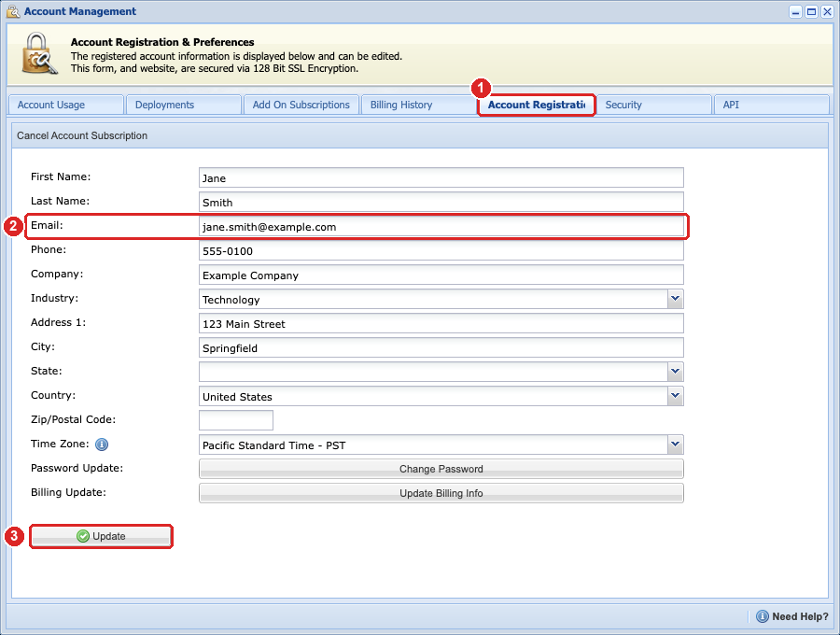Image resolution: width=840 pixels, height=635 pixels.
Task: Click the City field with Springfield
Action: tap(441, 347)
